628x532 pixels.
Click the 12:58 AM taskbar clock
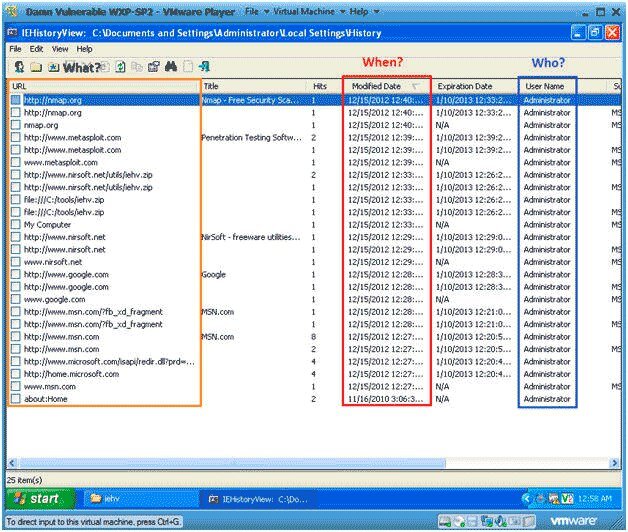click(x=595, y=499)
